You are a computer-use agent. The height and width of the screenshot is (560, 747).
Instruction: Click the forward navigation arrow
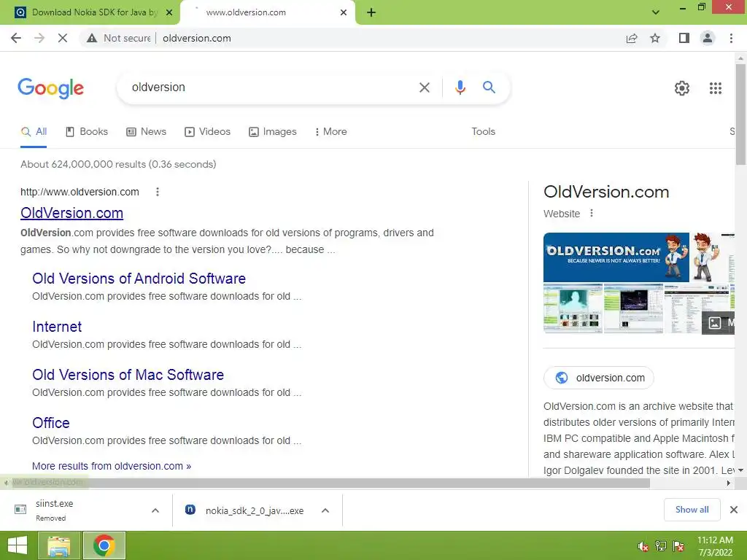click(39, 38)
